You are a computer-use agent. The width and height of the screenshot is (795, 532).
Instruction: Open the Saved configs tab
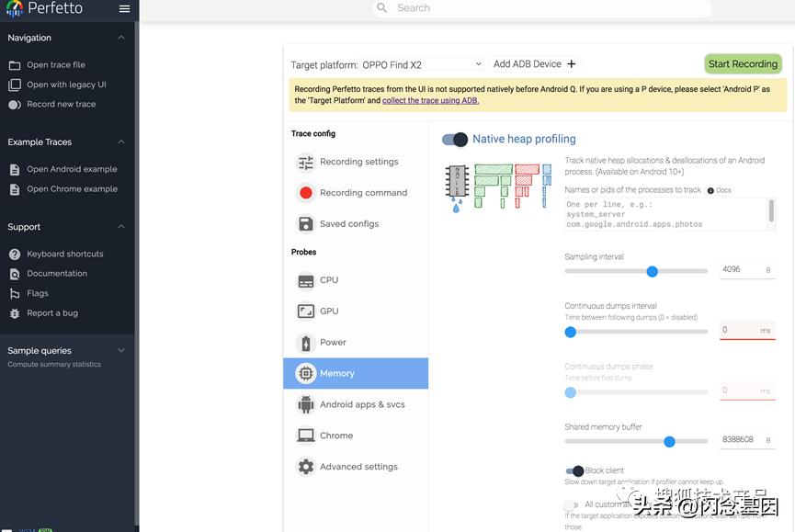pyautogui.click(x=356, y=224)
